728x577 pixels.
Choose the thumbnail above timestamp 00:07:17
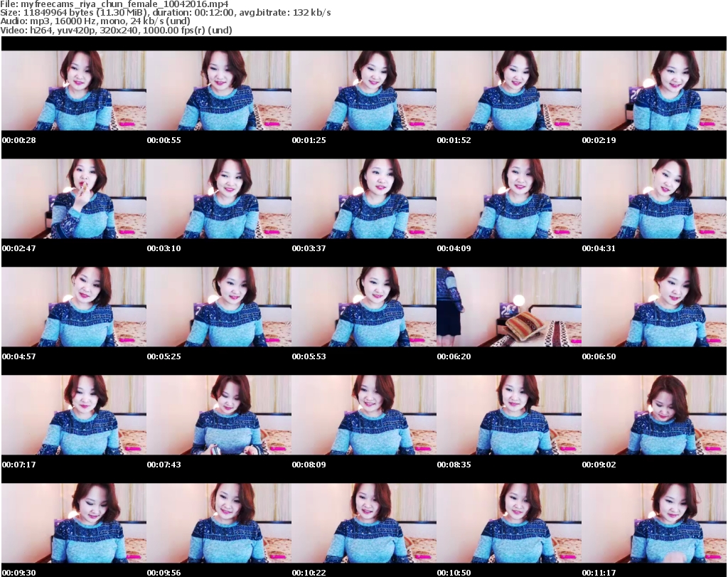click(74, 415)
